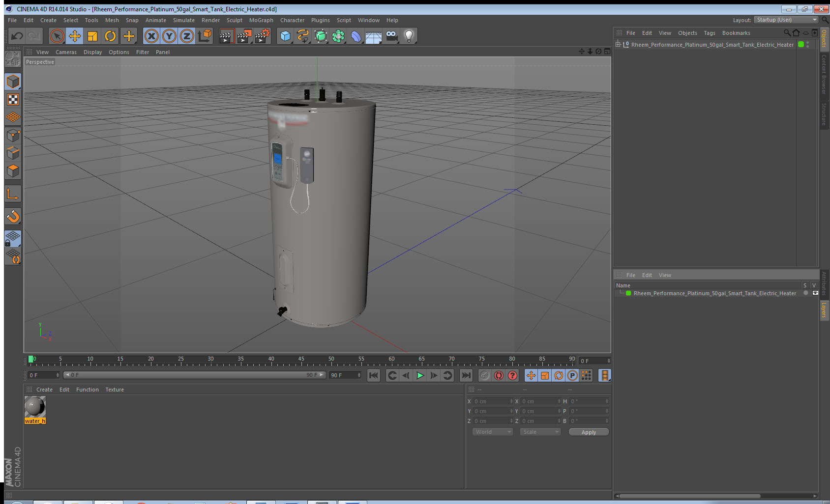Image resolution: width=830 pixels, height=504 pixels.
Task: Click the X position field
Action: coord(493,401)
